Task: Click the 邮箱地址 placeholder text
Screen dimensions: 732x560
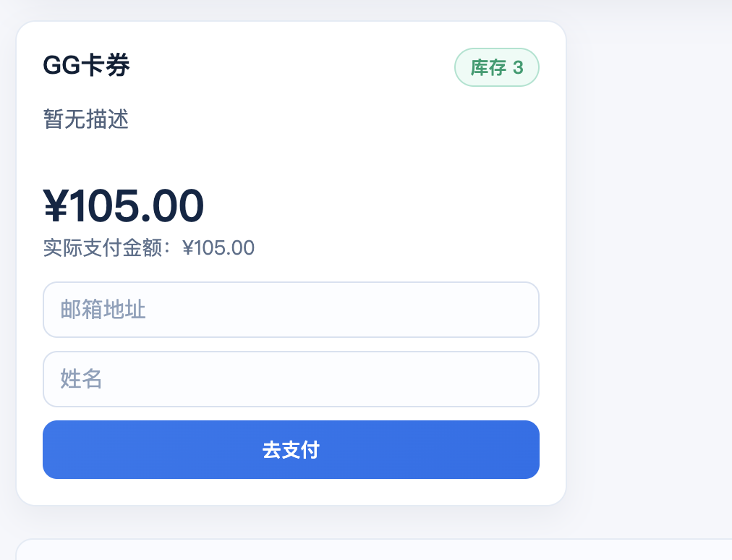Action: click(x=103, y=310)
